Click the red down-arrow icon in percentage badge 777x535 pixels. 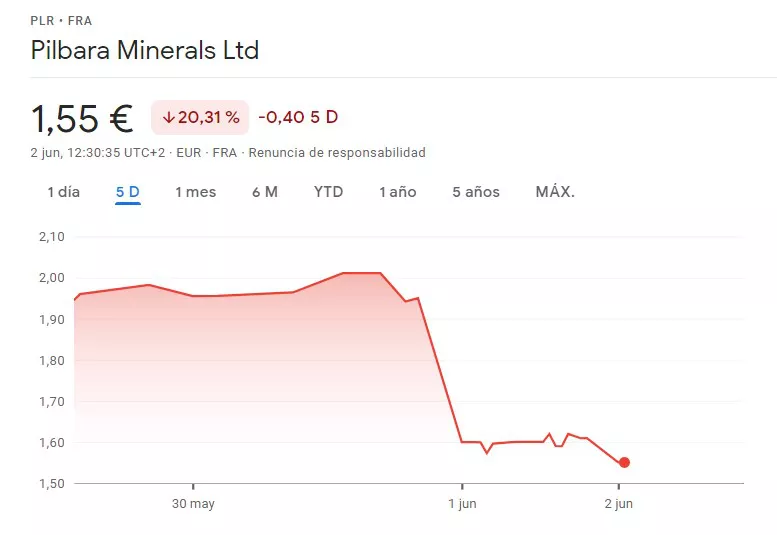click(x=169, y=118)
